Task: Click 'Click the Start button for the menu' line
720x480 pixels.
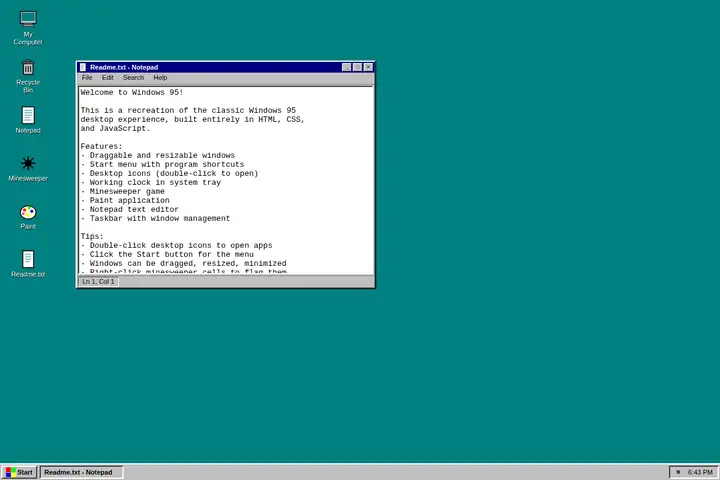Action: click(167, 254)
